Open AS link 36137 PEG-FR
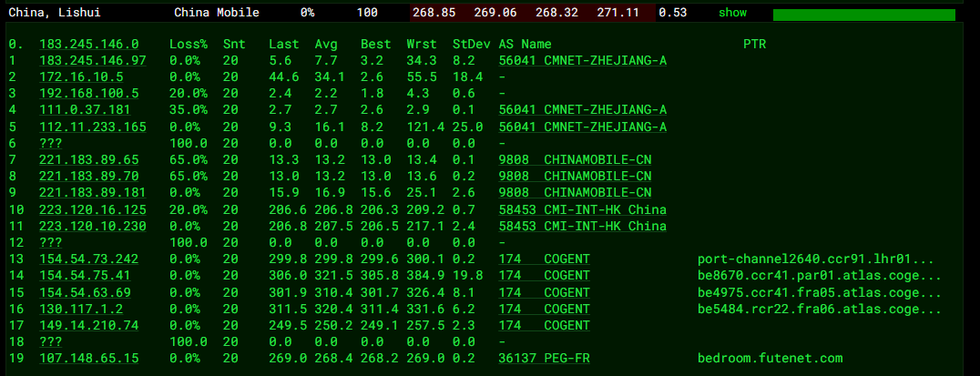This screenshot has width=980, height=376. coord(545,358)
